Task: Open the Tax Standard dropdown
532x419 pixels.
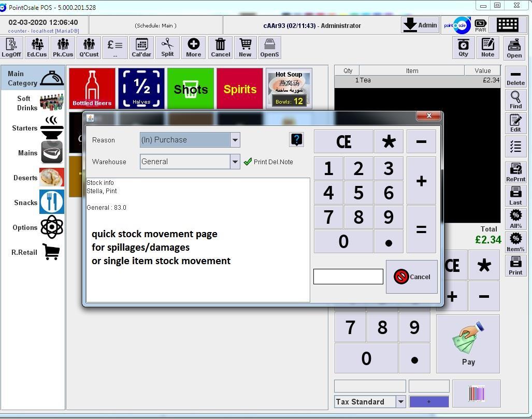Action: (x=401, y=402)
